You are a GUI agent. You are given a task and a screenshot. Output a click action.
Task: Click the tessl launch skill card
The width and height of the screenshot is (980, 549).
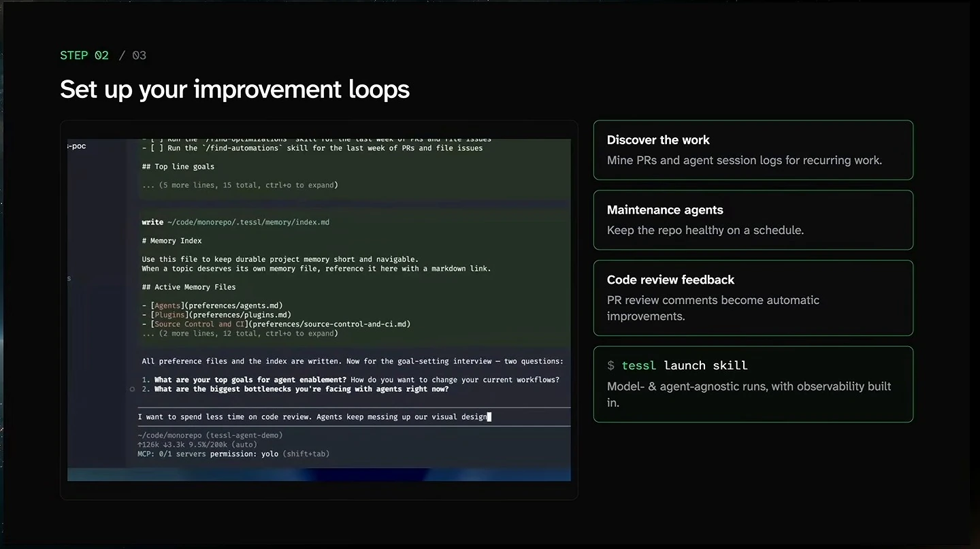[753, 384]
